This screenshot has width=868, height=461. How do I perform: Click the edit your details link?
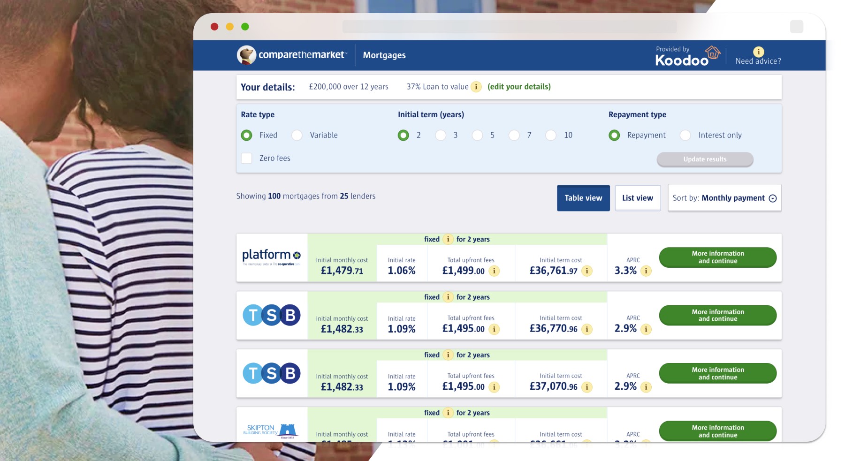(519, 87)
